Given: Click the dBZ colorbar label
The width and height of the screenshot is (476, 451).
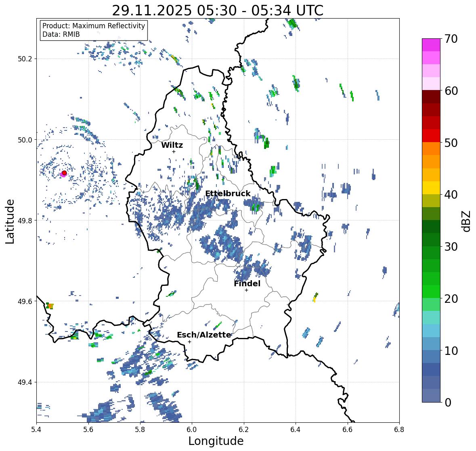Looking at the screenshot, I should click(x=467, y=221).
